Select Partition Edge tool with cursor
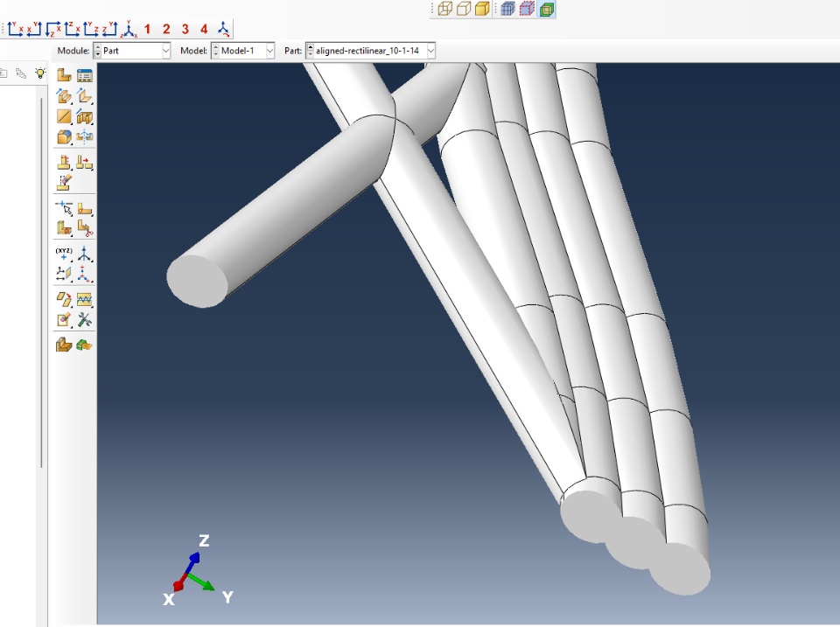840x627 pixels. click(x=64, y=208)
